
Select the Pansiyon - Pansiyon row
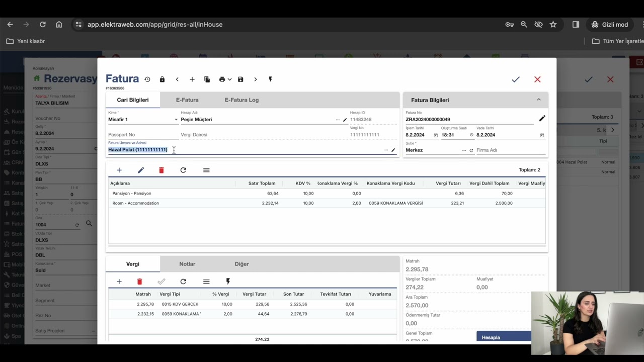(327, 193)
